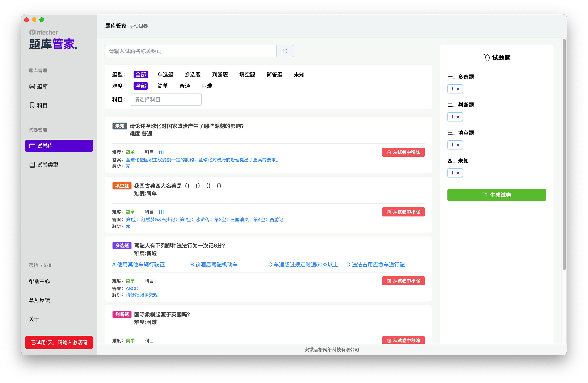Open 题库 database icon in sidebar
The image size is (588, 383).
[x=32, y=86]
